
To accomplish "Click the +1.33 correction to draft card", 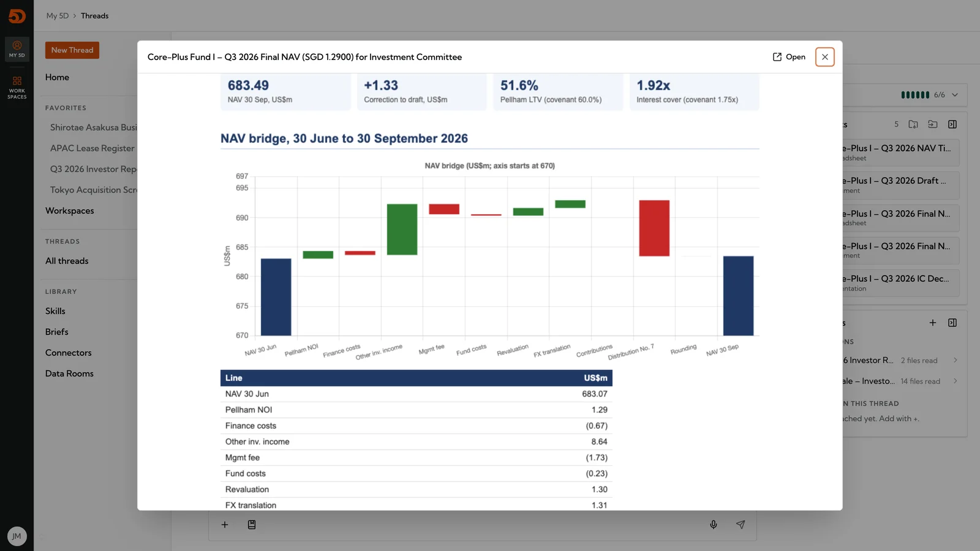I will pos(422,92).
